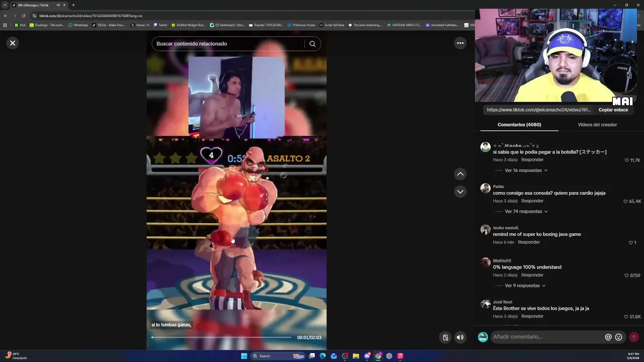
Task: Insert a mention with the @ icon
Action: [x=608, y=337]
